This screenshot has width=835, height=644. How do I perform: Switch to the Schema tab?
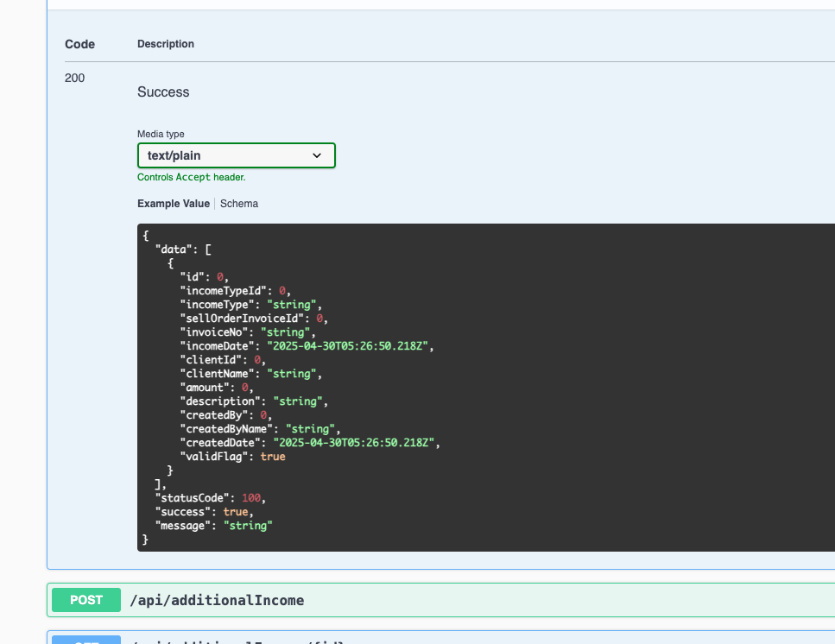239,204
